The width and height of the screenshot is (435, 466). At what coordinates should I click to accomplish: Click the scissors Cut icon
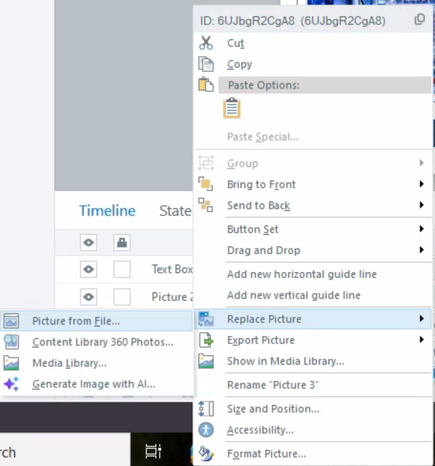click(206, 43)
